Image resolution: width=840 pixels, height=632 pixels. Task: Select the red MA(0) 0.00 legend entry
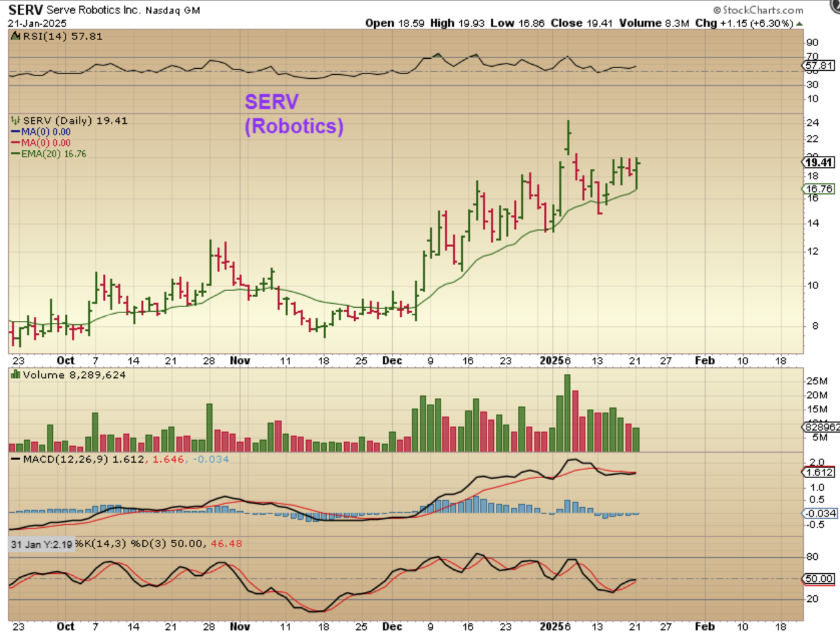(46, 142)
